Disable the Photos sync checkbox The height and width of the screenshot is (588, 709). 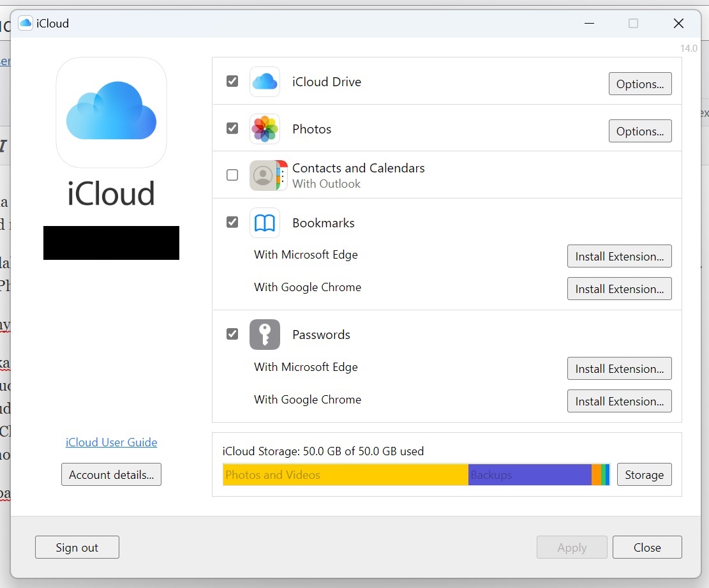(232, 128)
